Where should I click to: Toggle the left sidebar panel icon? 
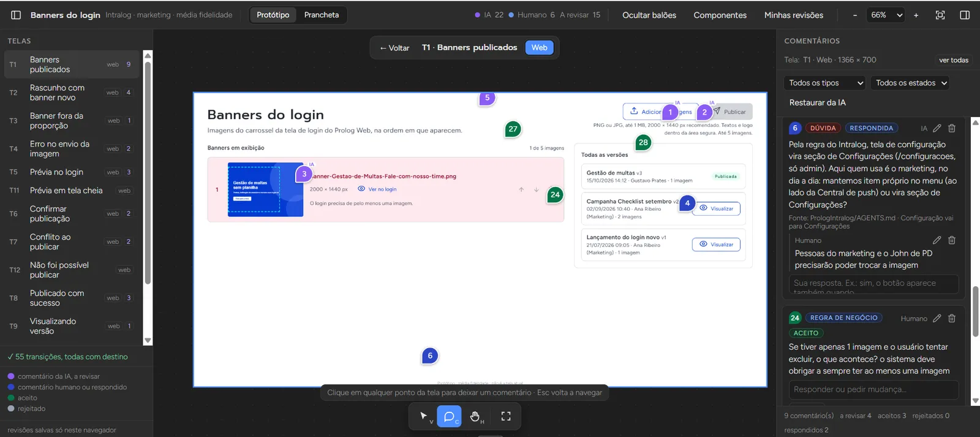click(x=17, y=15)
